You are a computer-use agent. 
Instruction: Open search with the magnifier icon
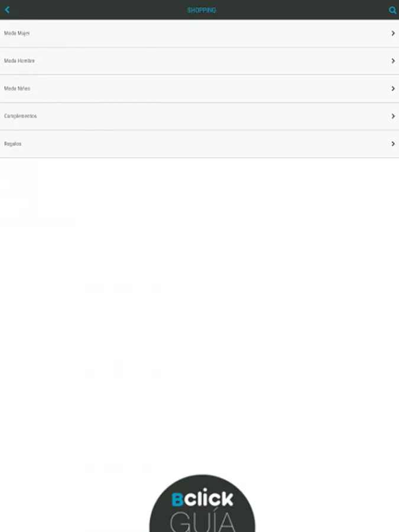pyautogui.click(x=392, y=10)
